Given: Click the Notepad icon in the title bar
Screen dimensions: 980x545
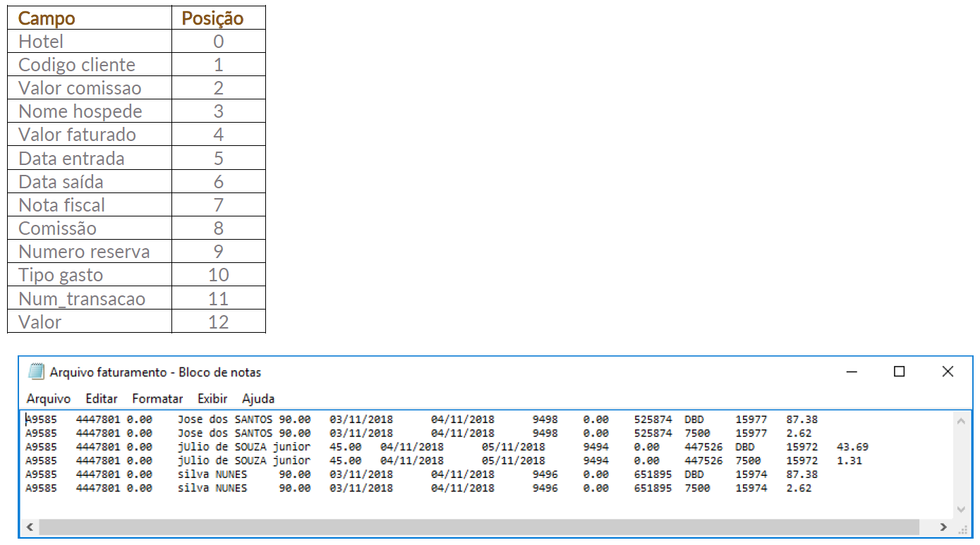Looking at the screenshot, I should 36,372.
